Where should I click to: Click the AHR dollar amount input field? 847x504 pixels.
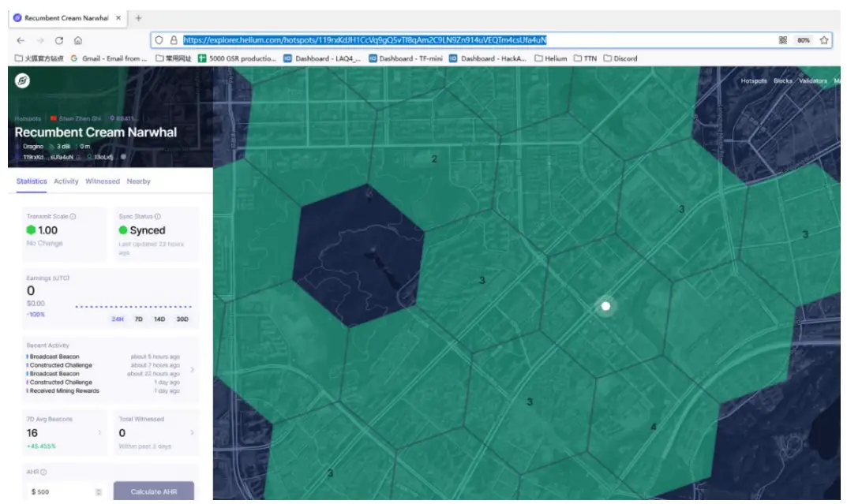(62, 492)
